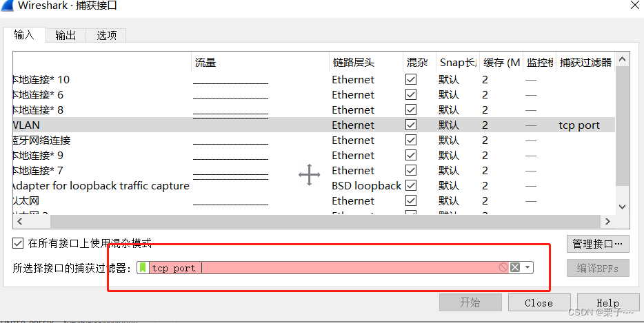The width and height of the screenshot is (644, 323).
Task: Click the vertical scrollbar thumb
Action: click(622, 125)
